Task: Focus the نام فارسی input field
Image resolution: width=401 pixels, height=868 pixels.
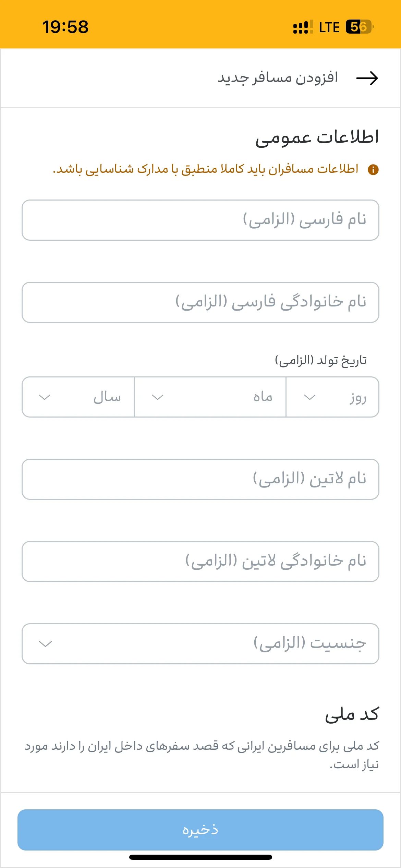Action: pos(200,220)
